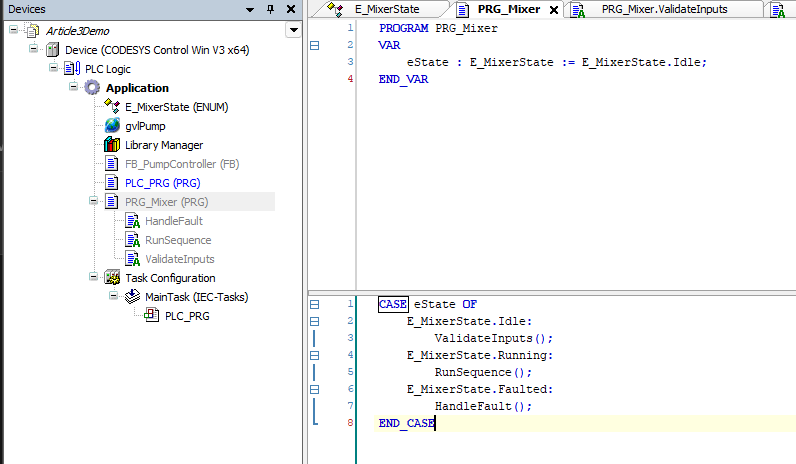
Task: Select HandleFault action in tree
Action: (x=174, y=221)
